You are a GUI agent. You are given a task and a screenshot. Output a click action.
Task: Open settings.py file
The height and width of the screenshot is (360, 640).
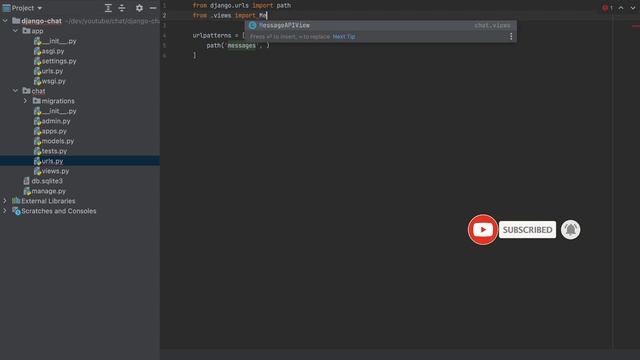coord(59,61)
